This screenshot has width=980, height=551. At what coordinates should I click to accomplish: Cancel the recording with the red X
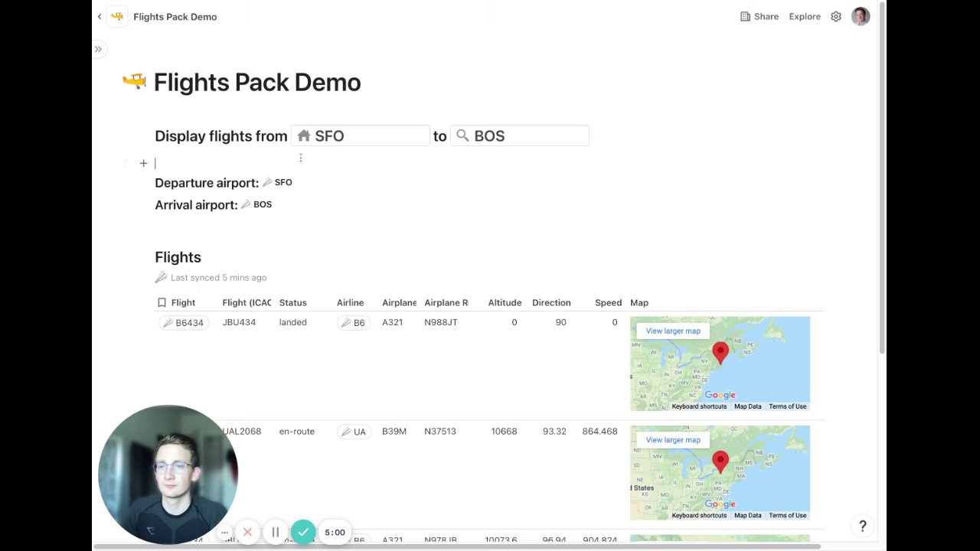(x=247, y=532)
